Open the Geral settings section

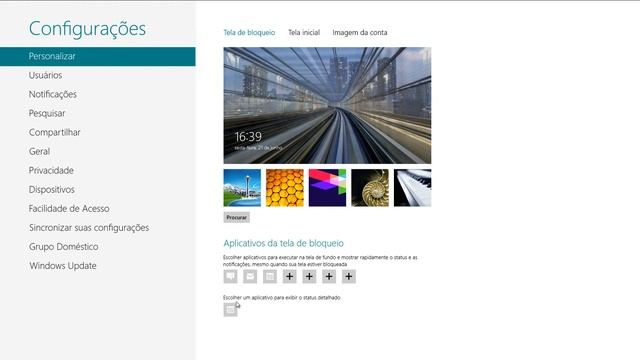pos(40,151)
